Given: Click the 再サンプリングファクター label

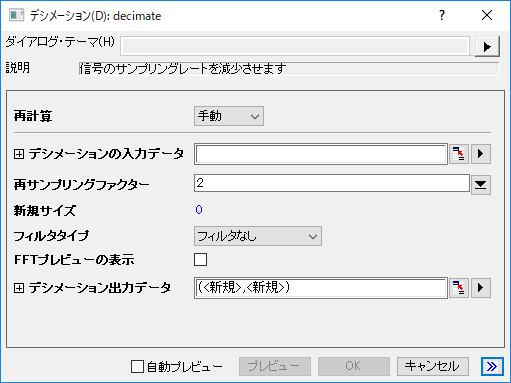Looking at the screenshot, I should (x=82, y=184).
